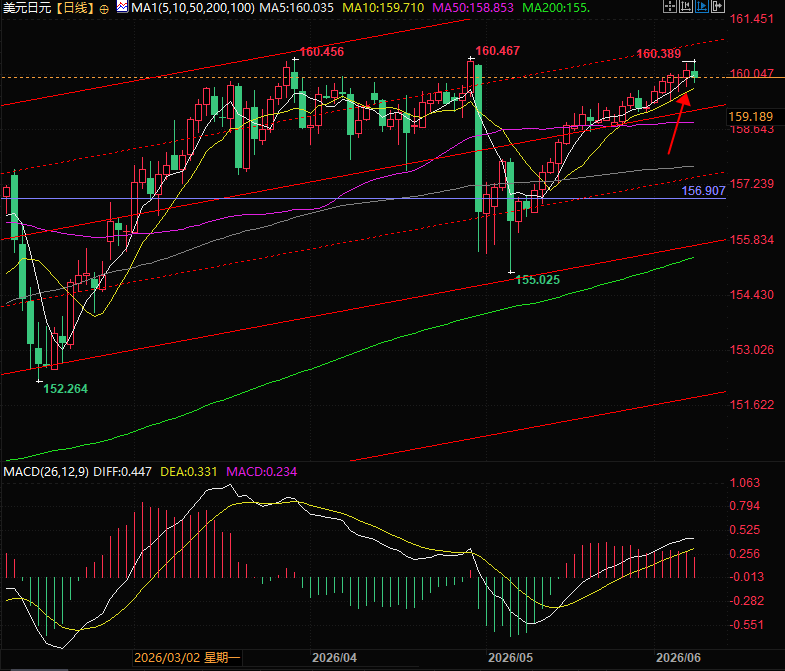Click the 160.047 current price axis label
The image size is (785, 671).
click(x=751, y=73)
